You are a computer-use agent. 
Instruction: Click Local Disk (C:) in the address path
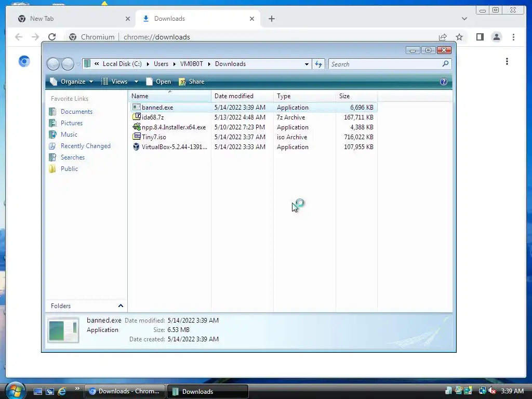(x=122, y=64)
